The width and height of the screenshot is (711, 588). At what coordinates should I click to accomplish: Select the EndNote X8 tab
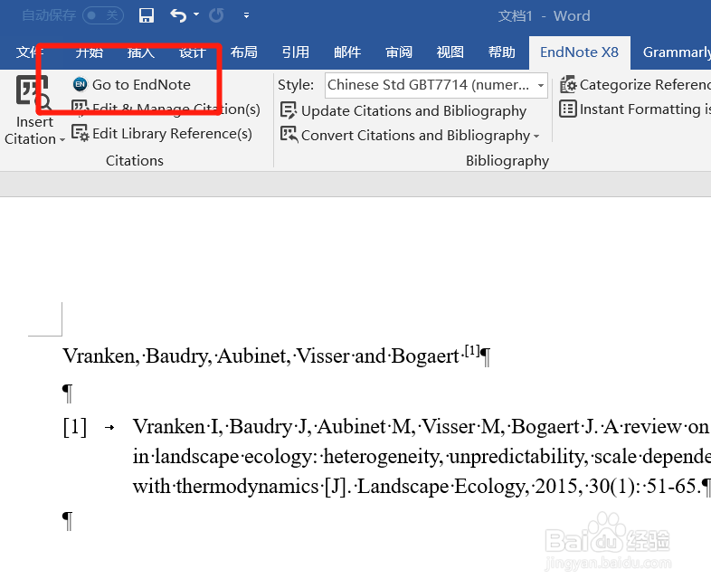pyautogui.click(x=580, y=52)
